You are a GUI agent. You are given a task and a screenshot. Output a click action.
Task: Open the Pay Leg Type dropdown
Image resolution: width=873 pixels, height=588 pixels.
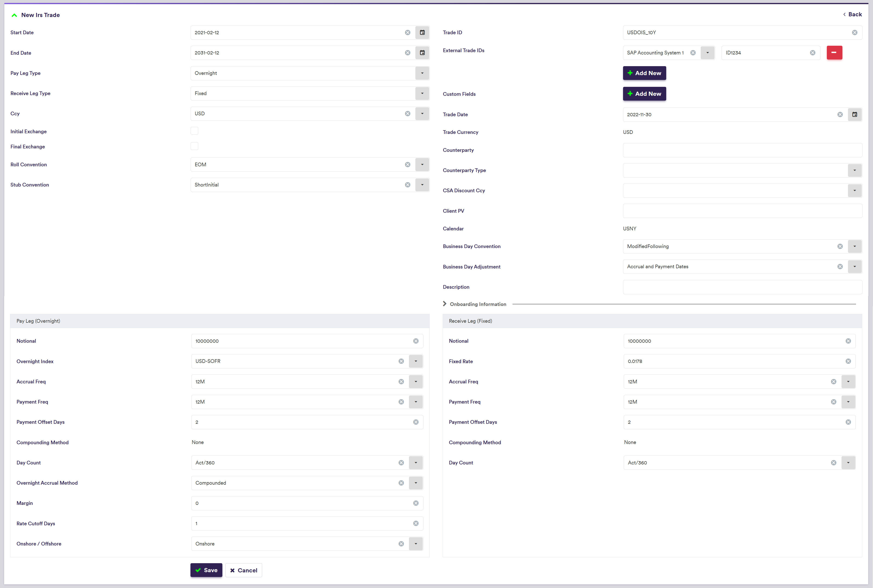422,73
